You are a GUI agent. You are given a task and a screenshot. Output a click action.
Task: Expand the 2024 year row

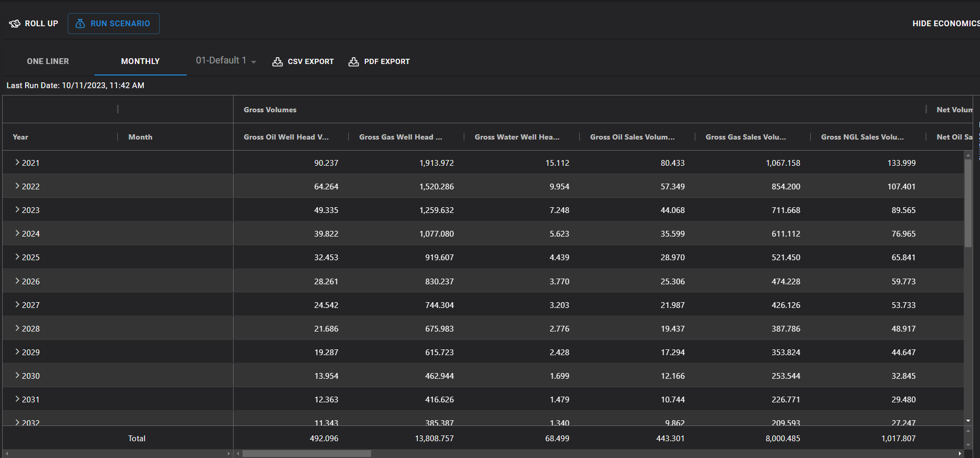pyautogui.click(x=17, y=233)
